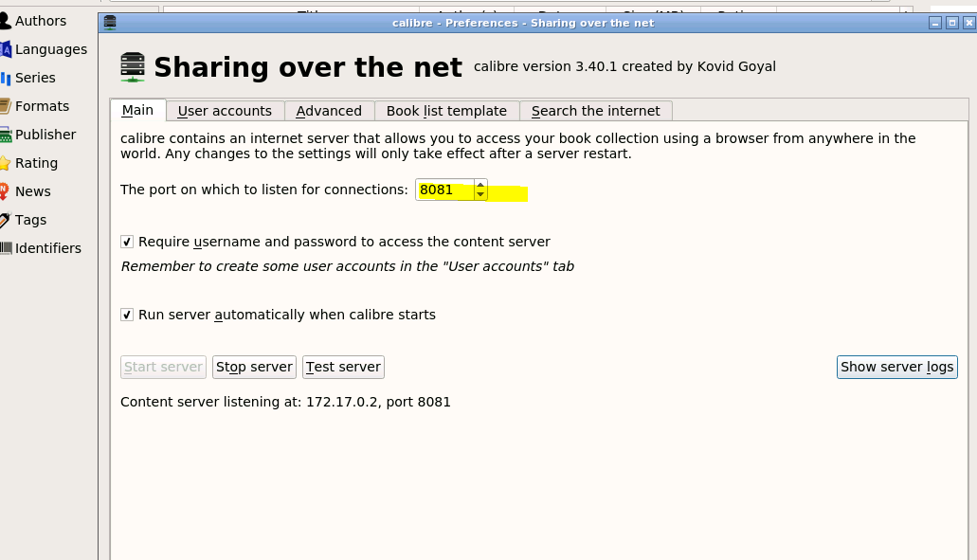The width and height of the screenshot is (977, 560).
Task: Click into the port 8081 input field
Action: click(x=444, y=190)
